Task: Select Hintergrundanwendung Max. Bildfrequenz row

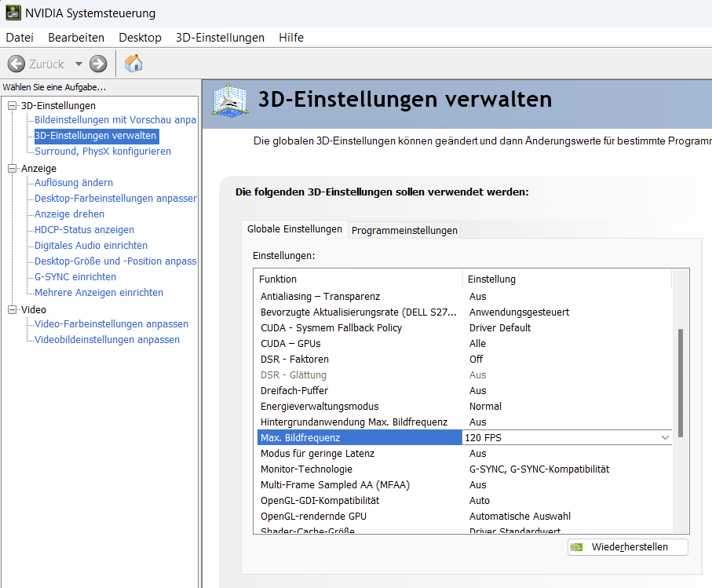Action: 464,422
